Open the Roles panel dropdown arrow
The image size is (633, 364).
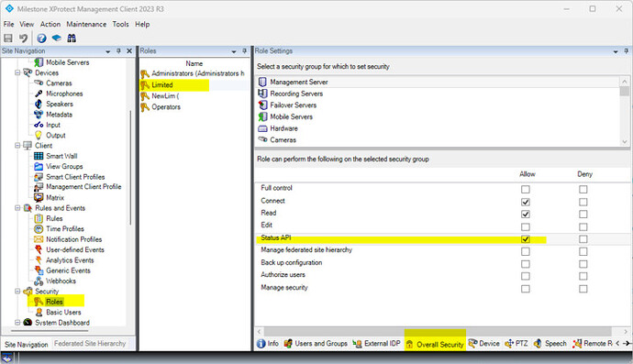pos(234,51)
